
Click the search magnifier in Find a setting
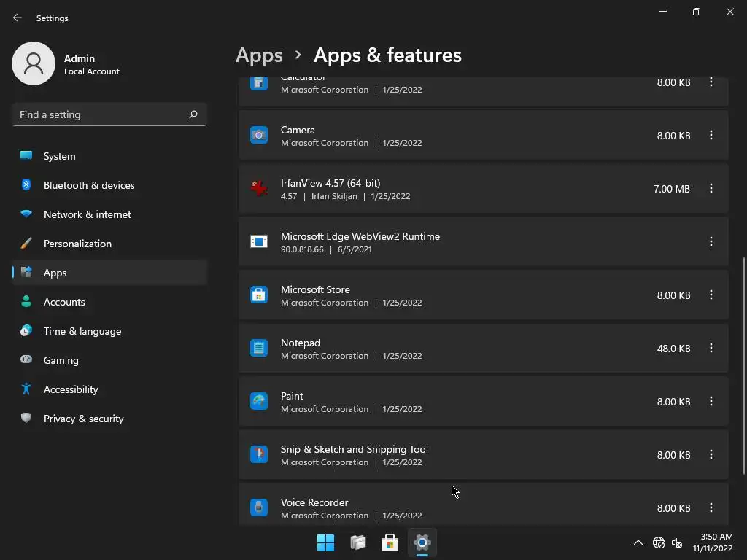click(x=193, y=114)
